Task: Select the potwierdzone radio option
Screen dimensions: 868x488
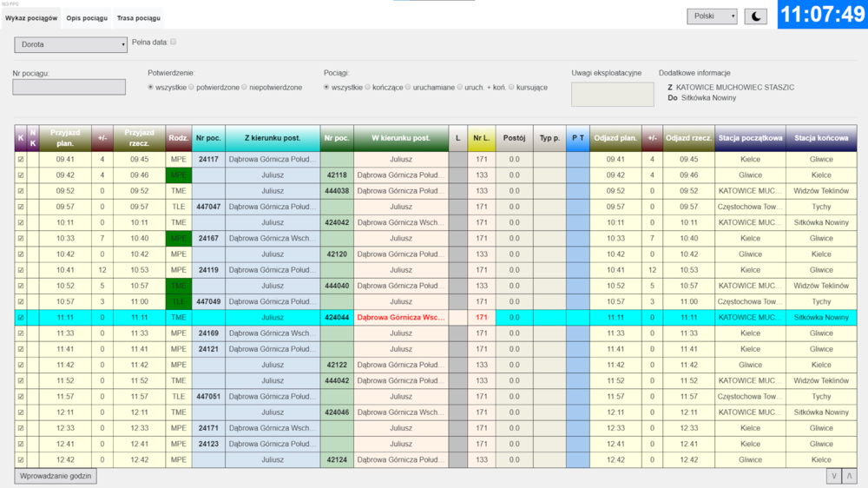Action: pyautogui.click(x=194, y=87)
